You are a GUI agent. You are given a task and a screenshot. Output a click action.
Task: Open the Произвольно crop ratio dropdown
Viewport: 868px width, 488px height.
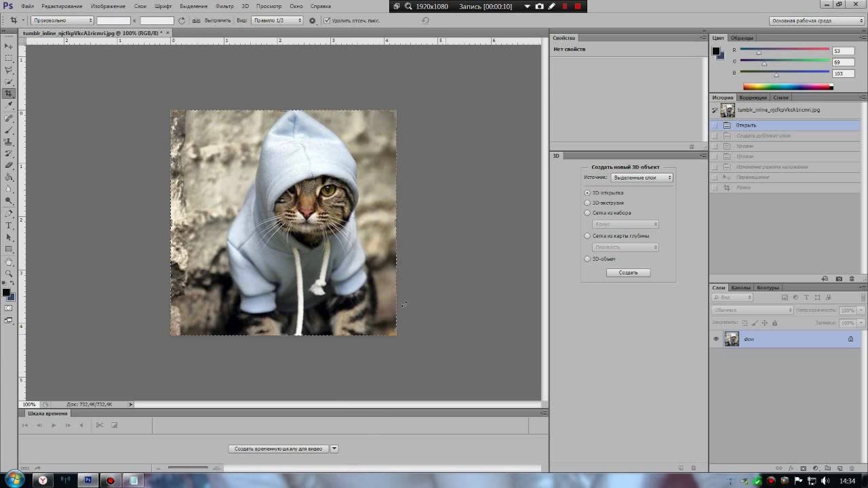click(x=62, y=20)
